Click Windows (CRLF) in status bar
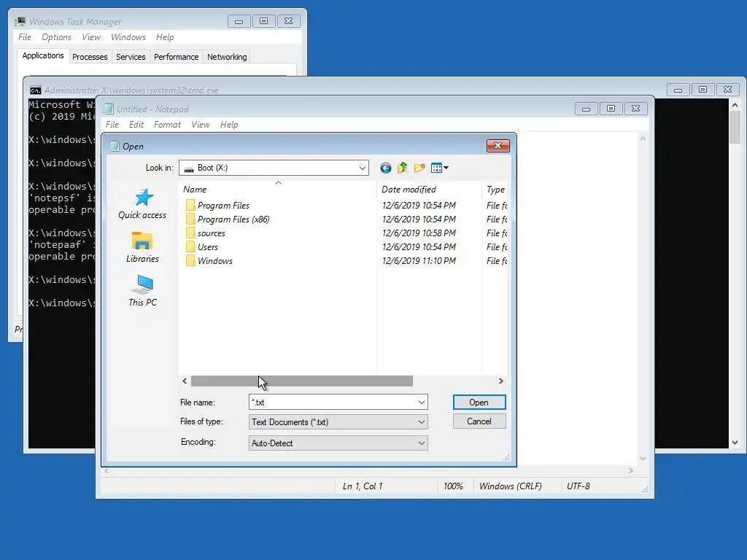 point(510,486)
